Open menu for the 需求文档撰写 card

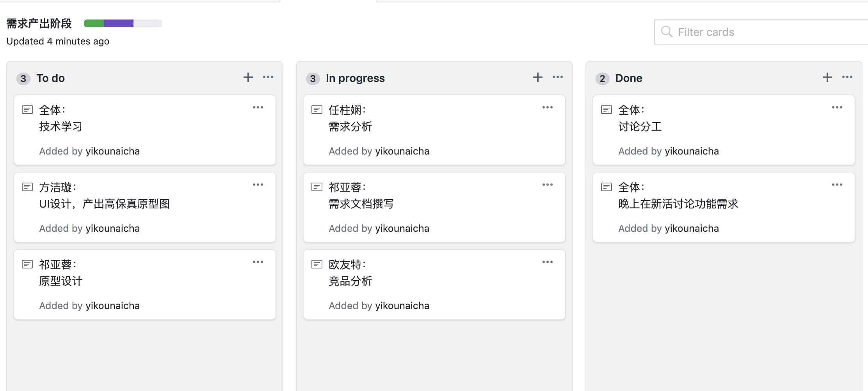tap(548, 185)
